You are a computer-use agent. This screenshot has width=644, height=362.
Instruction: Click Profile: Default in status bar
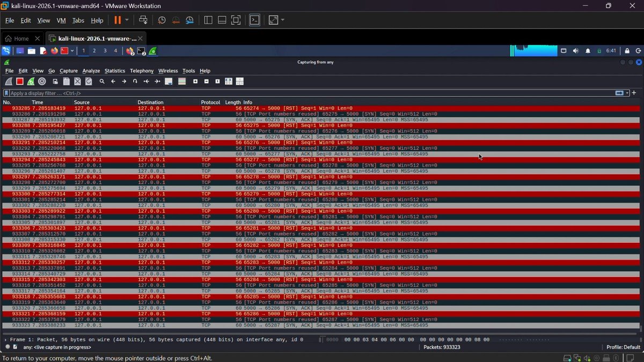click(x=623, y=347)
